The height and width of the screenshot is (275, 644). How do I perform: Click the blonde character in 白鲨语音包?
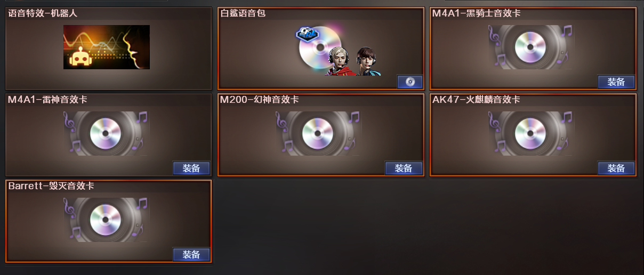(339, 61)
